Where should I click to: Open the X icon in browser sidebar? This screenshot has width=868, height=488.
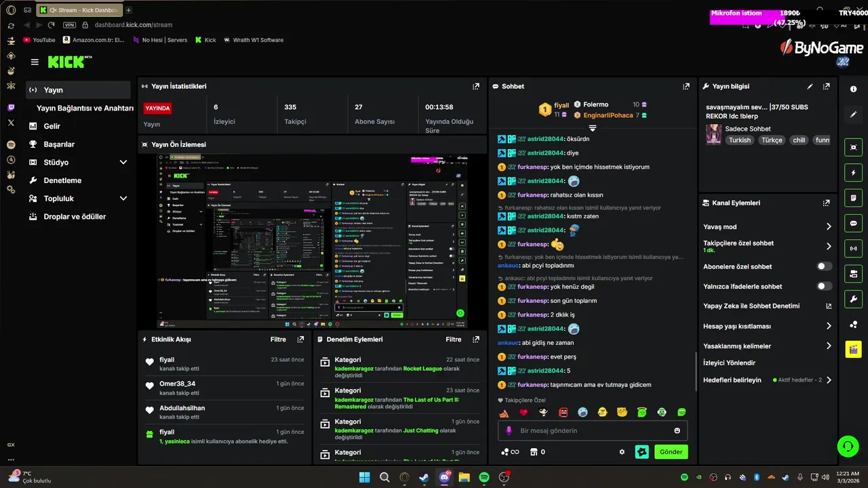(11, 123)
